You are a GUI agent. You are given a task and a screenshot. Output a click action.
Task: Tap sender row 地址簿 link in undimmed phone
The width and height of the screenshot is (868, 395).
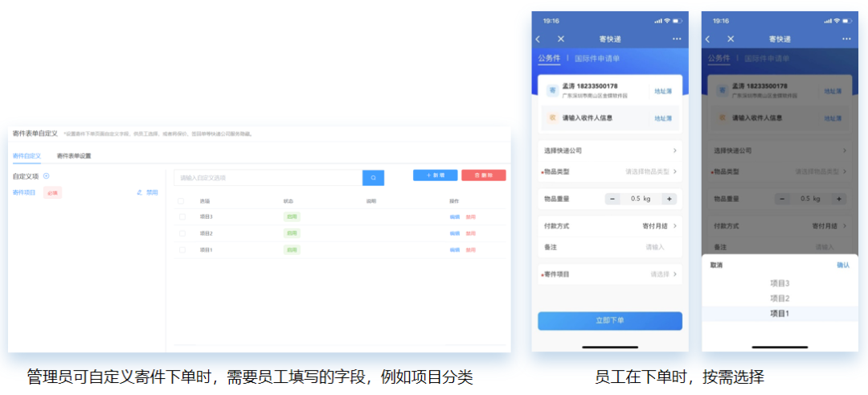click(663, 91)
